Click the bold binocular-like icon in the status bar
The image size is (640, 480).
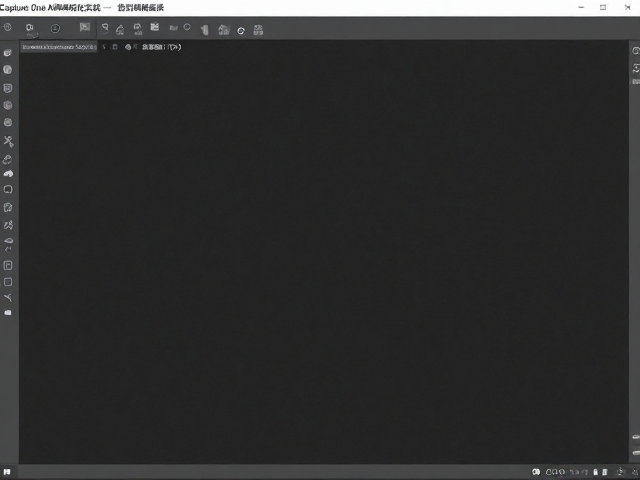click(x=536, y=472)
